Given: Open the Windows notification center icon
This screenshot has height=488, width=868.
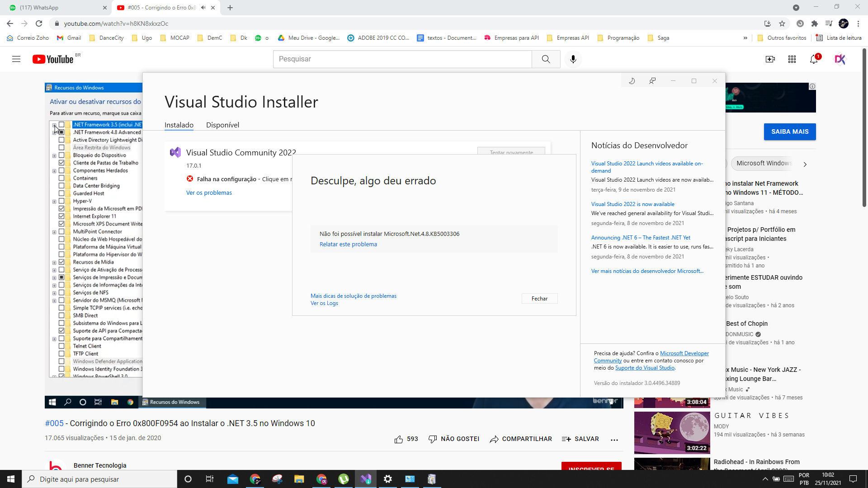Looking at the screenshot, I should pos(853,479).
